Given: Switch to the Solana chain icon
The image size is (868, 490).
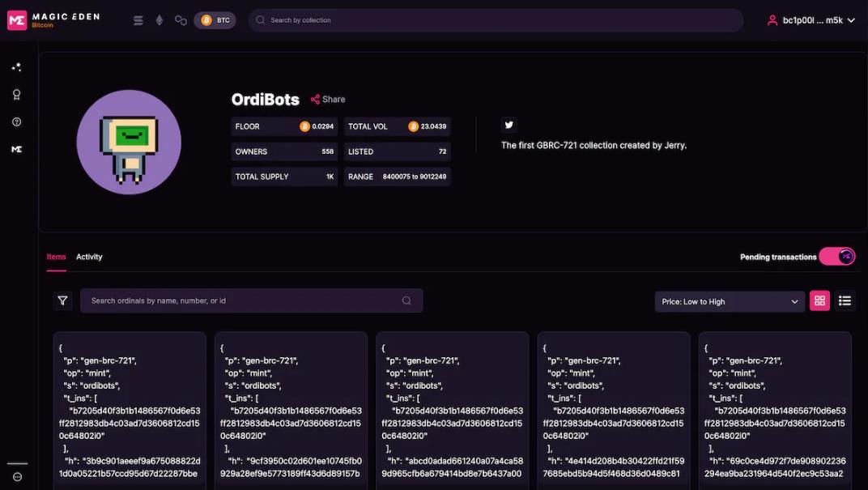Looking at the screenshot, I should pyautogui.click(x=138, y=20).
